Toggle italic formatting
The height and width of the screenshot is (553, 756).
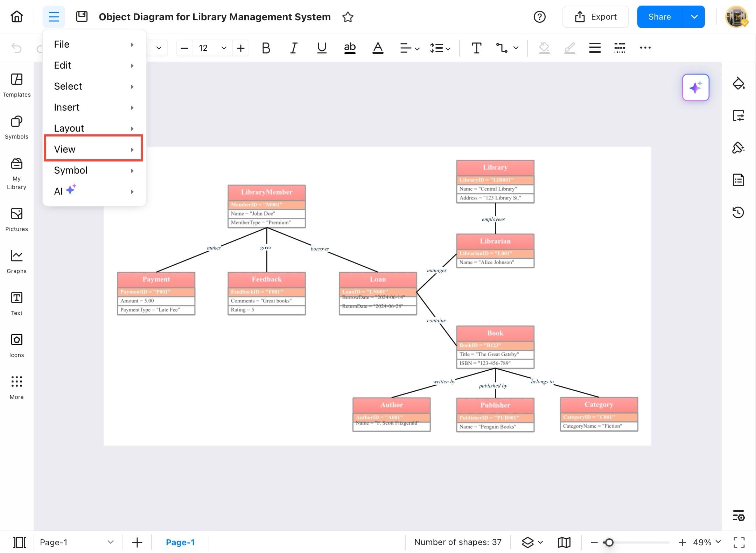point(294,48)
